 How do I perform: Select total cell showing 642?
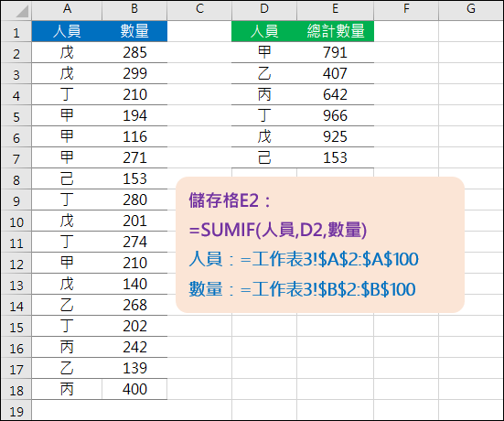336,94
